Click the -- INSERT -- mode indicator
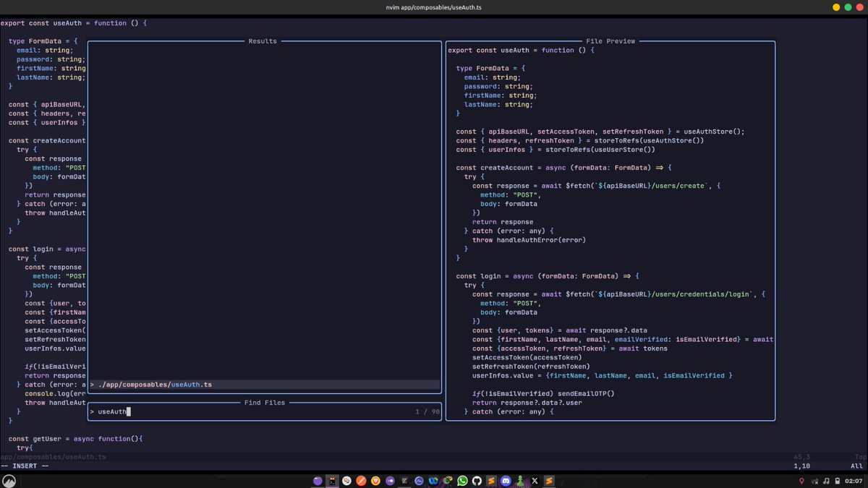 click(25, 466)
